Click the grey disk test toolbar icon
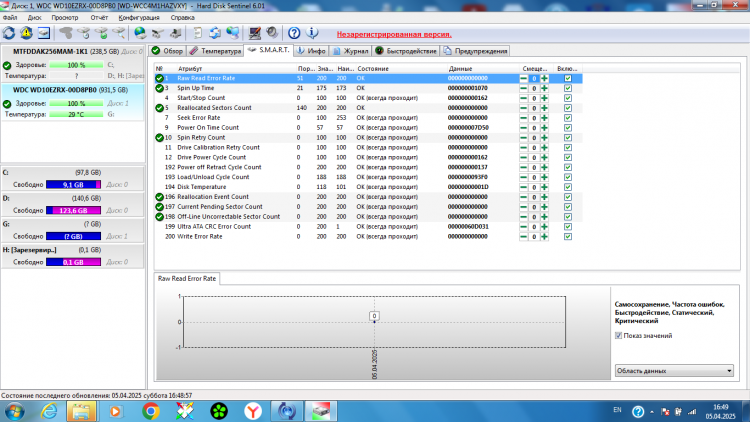 click(x=66, y=33)
